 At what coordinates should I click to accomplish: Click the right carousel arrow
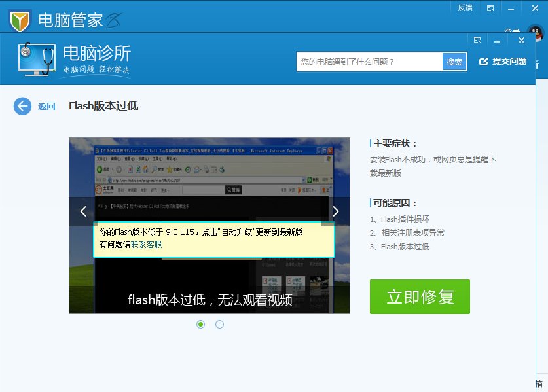click(x=335, y=211)
